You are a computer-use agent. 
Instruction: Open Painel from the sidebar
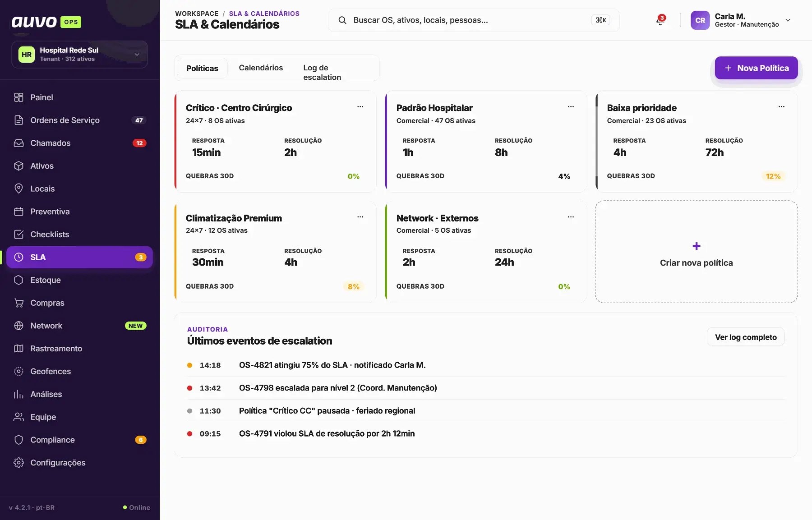click(x=79, y=97)
